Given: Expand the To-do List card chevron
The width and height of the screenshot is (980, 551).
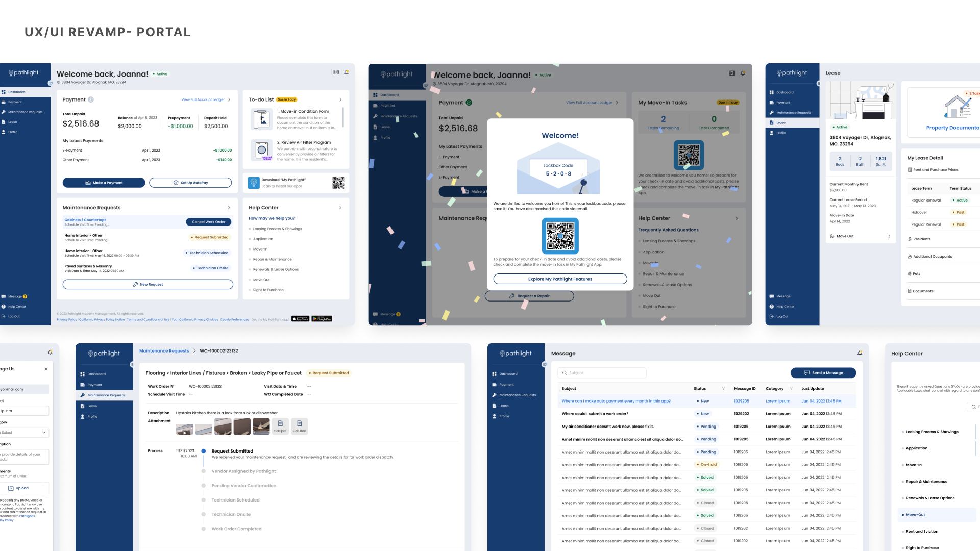Looking at the screenshot, I should [340, 99].
